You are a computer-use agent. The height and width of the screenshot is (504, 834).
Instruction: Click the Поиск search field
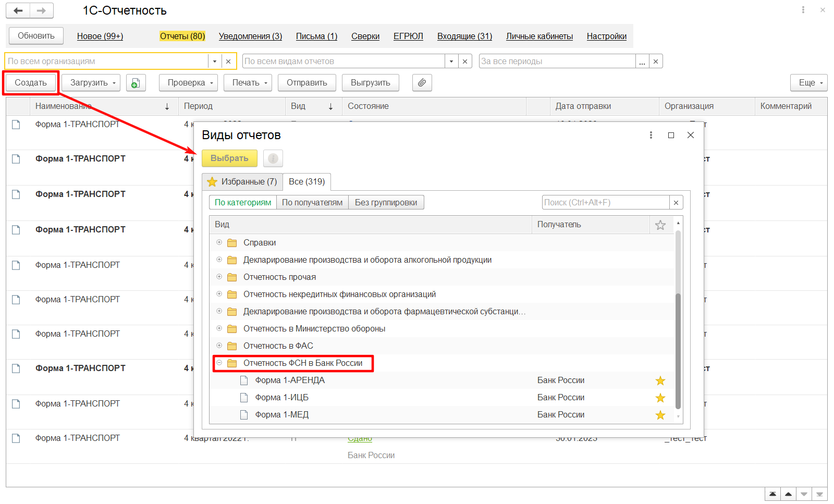click(x=605, y=202)
